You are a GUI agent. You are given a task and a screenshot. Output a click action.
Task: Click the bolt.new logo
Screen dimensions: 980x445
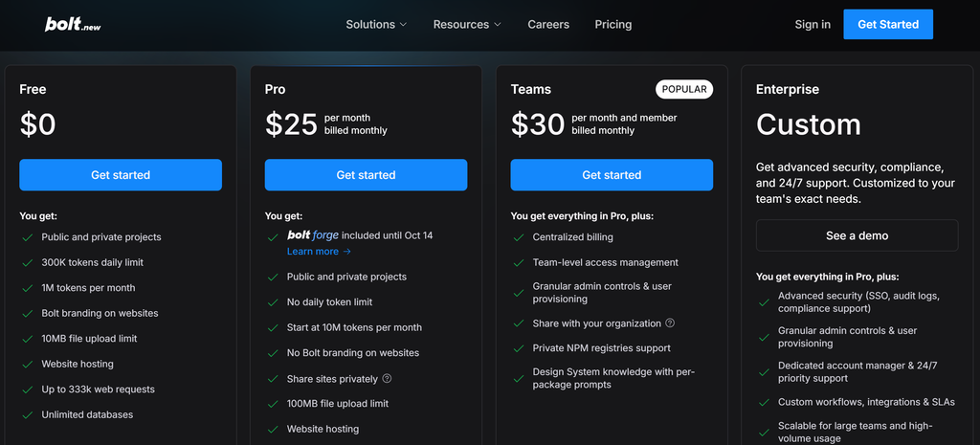[x=73, y=24]
